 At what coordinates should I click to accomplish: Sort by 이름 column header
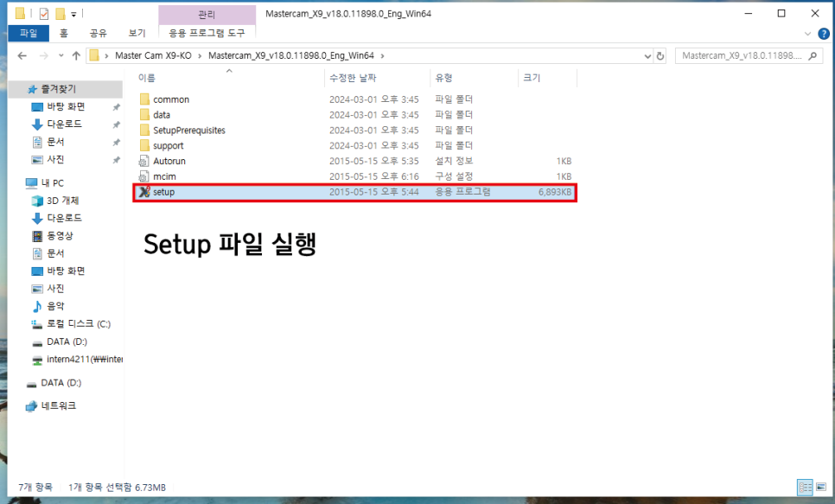coord(147,78)
